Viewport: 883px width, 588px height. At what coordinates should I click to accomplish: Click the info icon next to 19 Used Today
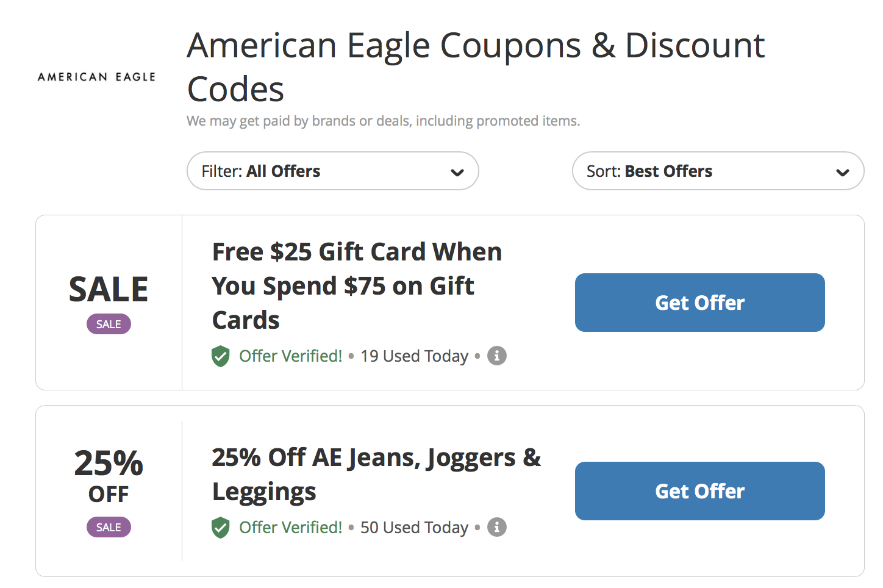point(496,356)
